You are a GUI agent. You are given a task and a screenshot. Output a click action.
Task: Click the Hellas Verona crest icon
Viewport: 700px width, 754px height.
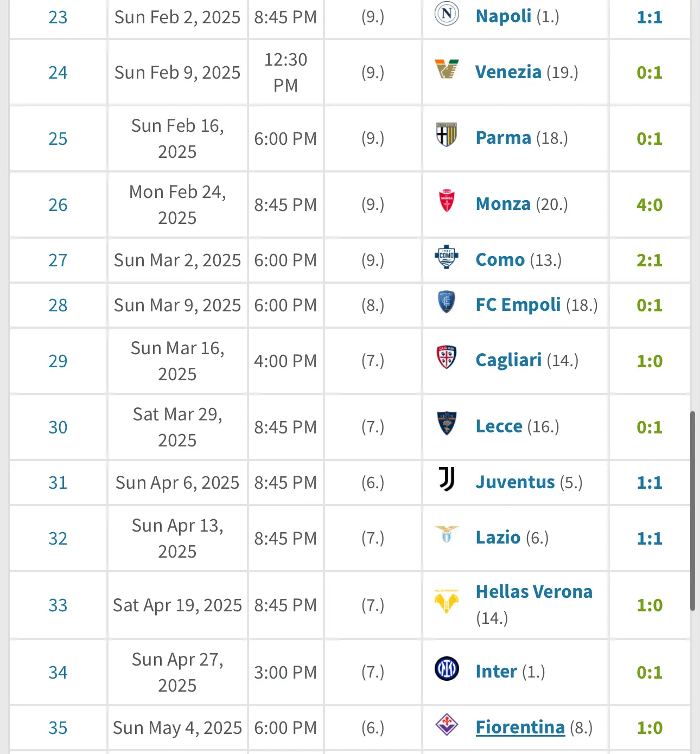[447, 601]
